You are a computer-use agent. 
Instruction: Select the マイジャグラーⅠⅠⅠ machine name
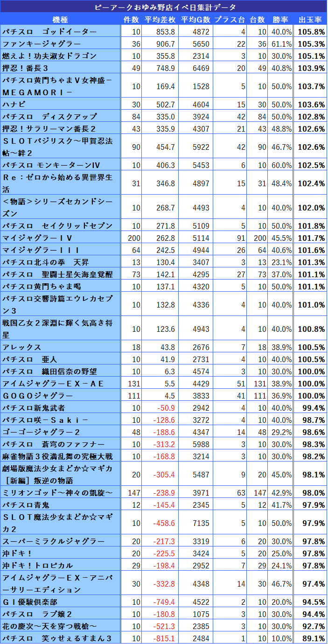pos(42,250)
